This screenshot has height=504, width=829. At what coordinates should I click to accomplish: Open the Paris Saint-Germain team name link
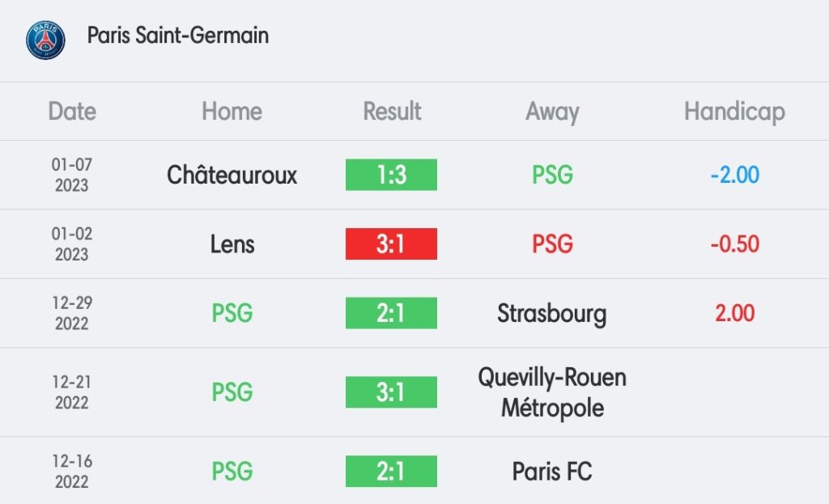click(x=177, y=36)
